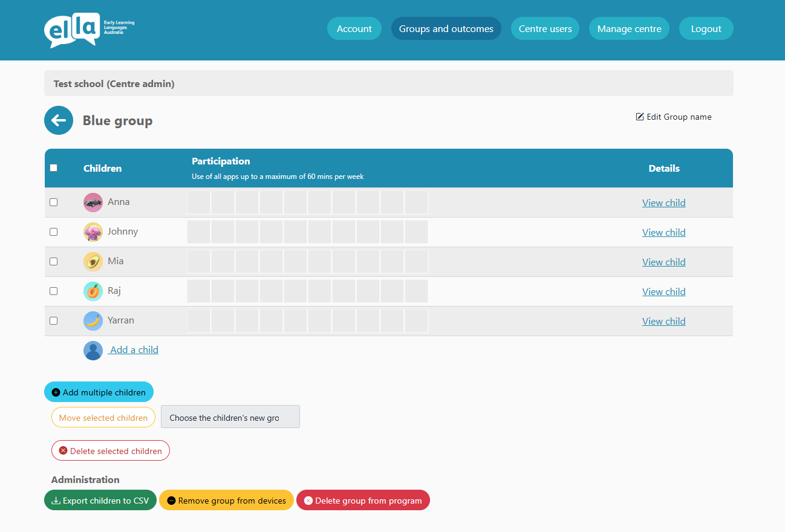Click Anna's avatar icon
The width and height of the screenshot is (785, 532).
[x=93, y=203]
